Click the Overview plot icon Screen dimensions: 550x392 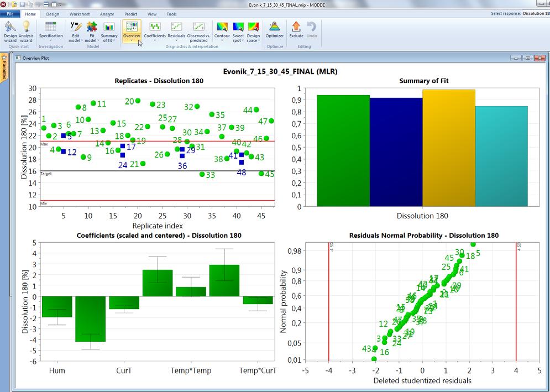pyautogui.click(x=132, y=27)
